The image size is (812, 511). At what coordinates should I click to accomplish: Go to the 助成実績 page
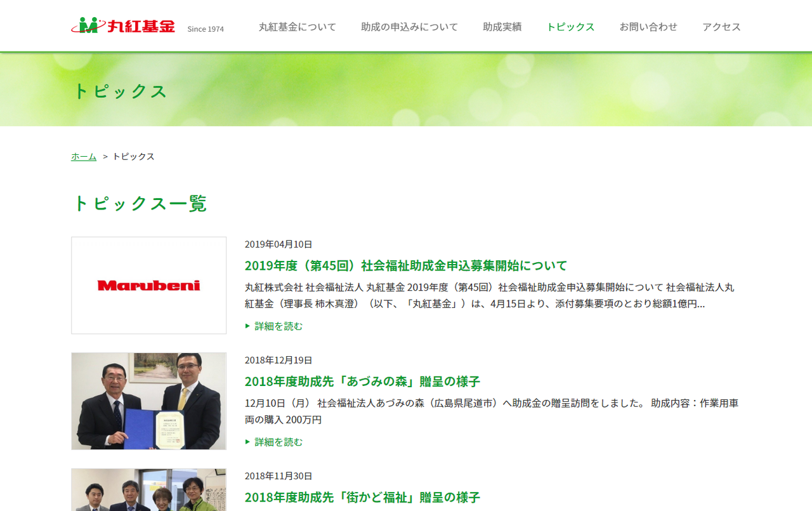[502, 27]
